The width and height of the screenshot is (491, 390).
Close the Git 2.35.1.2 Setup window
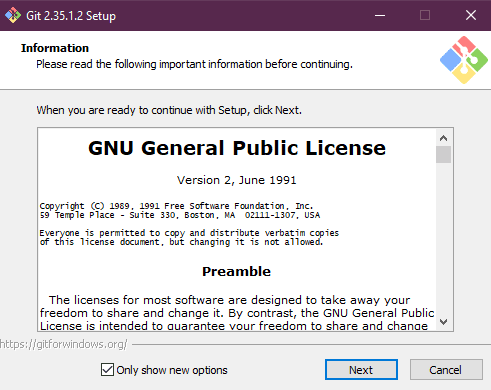coord(471,15)
